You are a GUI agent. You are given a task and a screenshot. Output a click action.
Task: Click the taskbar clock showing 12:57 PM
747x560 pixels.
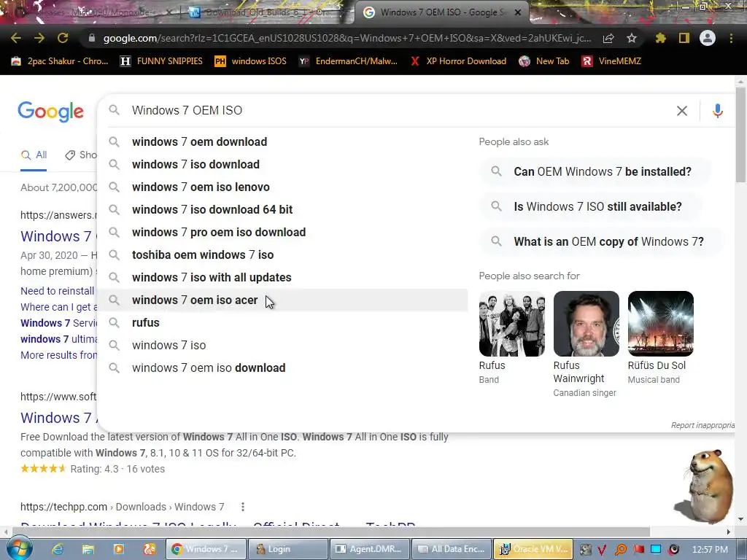(x=710, y=550)
